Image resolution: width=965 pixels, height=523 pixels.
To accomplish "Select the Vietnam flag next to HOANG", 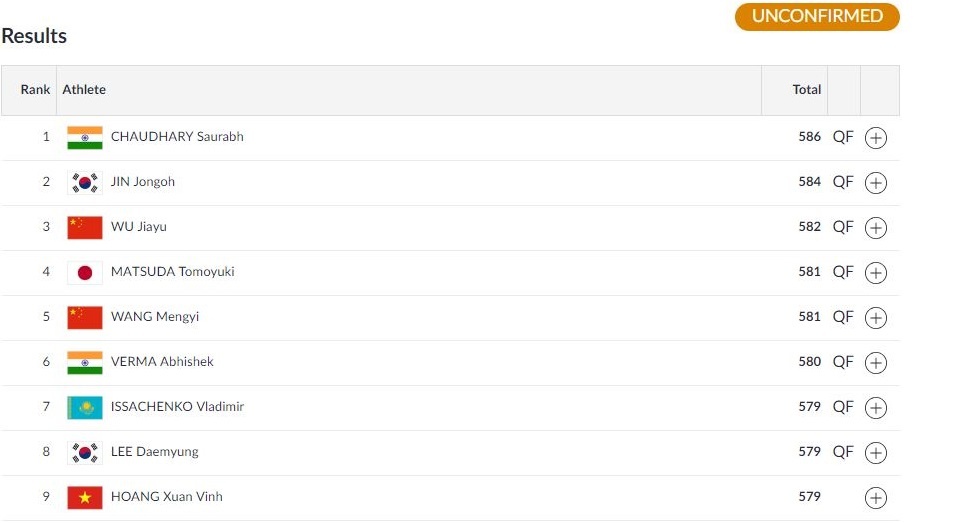I will (x=85, y=497).
